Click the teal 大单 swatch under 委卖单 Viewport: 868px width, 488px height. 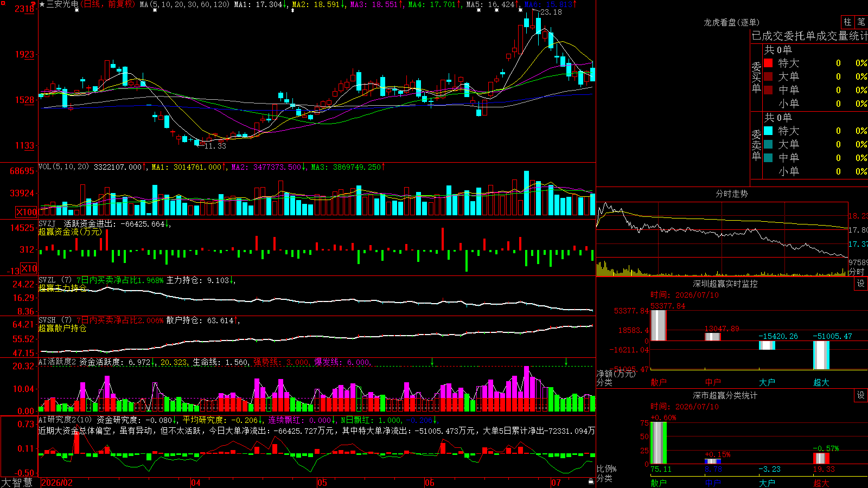tap(768, 144)
